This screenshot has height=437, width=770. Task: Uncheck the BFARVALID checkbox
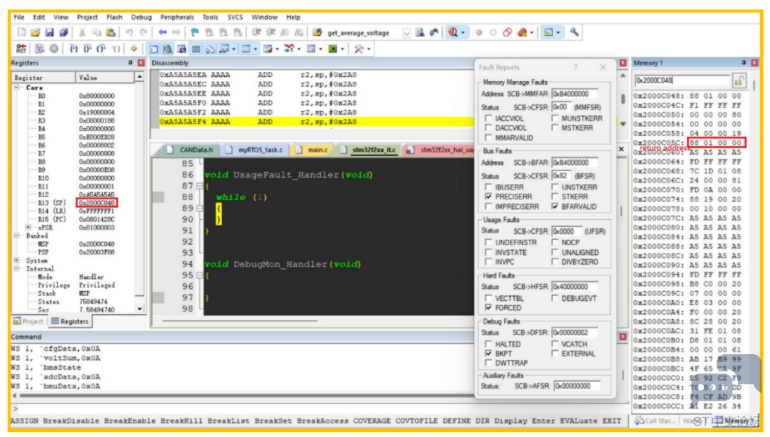click(555, 206)
